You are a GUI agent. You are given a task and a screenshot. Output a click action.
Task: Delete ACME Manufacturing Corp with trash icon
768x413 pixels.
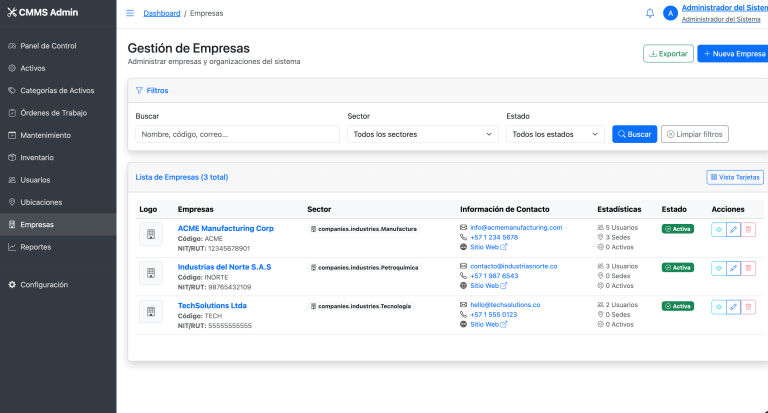[748, 229]
